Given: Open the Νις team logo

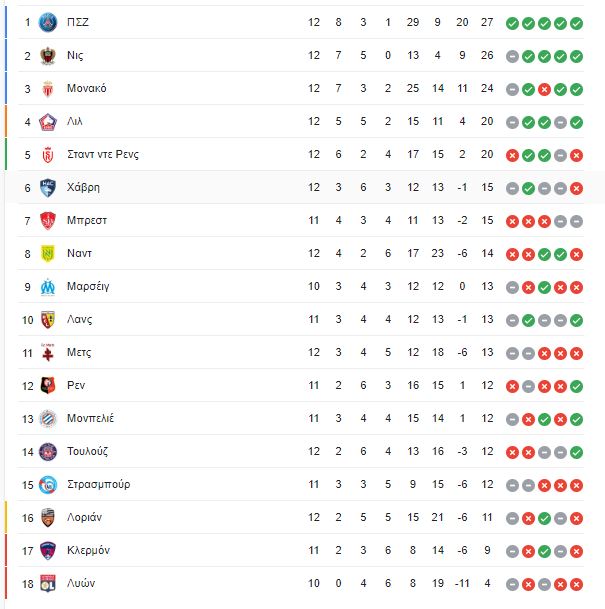Looking at the screenshot, I should (x=48, y=56).
